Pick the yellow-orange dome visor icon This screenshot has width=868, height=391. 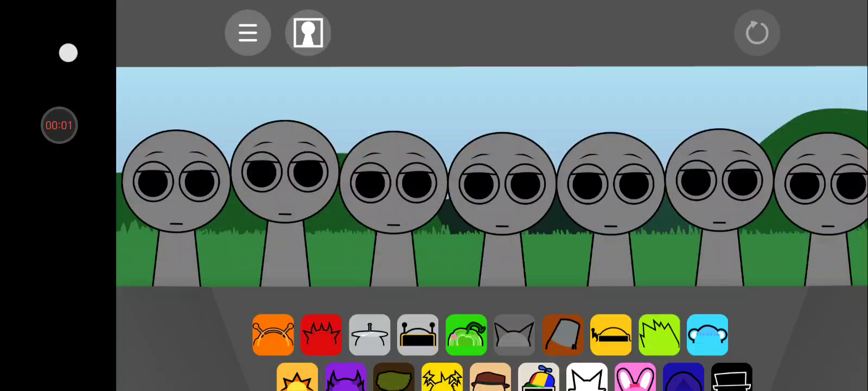[611, 335]
